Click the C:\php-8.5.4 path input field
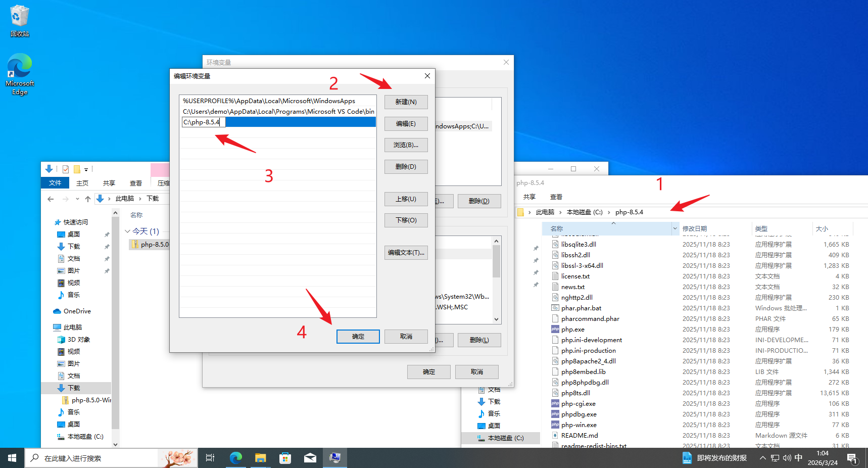 click(203, 122)
